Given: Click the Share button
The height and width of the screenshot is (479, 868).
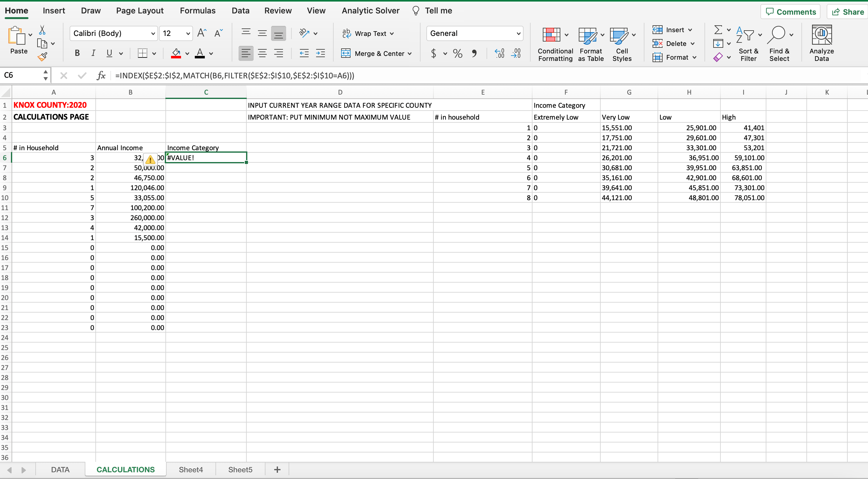Looking at the screenshot, I should click(x=848, y=12).
